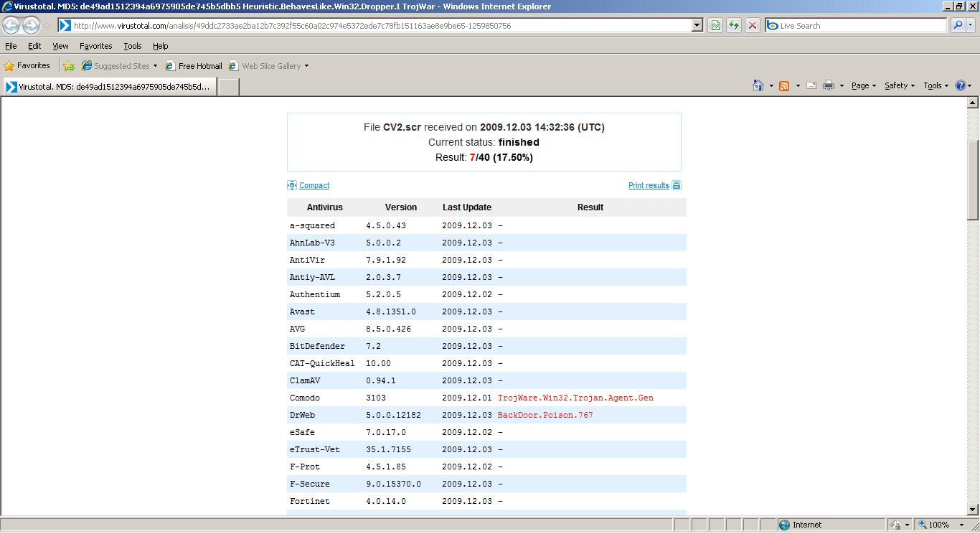Expand the Print options dropdown
Viewport: 980px width, 534px height.
point(842,85)
